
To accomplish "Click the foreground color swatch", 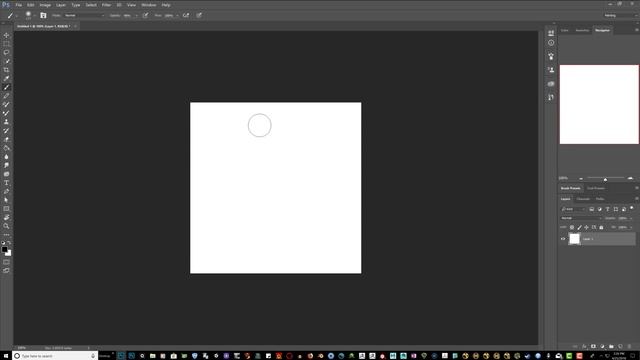I will pyautogui.click(x=4, y=249).
